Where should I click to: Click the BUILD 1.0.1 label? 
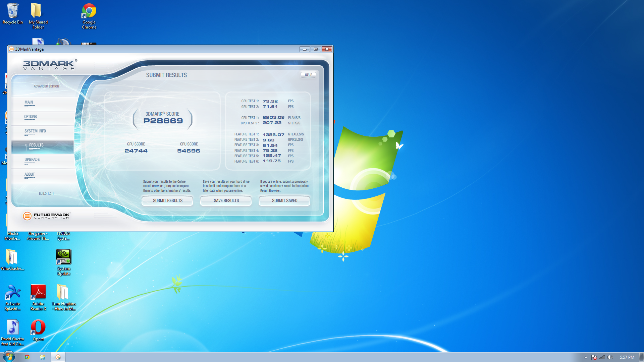(46, 194)
